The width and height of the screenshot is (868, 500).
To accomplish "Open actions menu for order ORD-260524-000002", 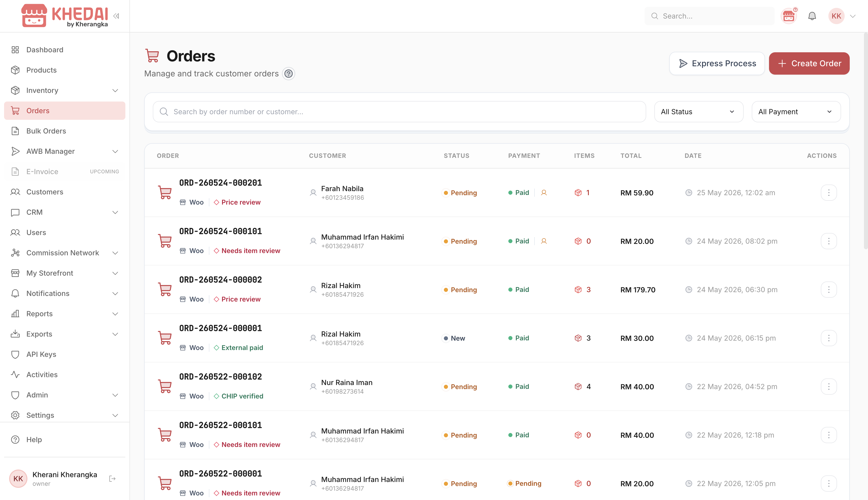I will [828, 290].
